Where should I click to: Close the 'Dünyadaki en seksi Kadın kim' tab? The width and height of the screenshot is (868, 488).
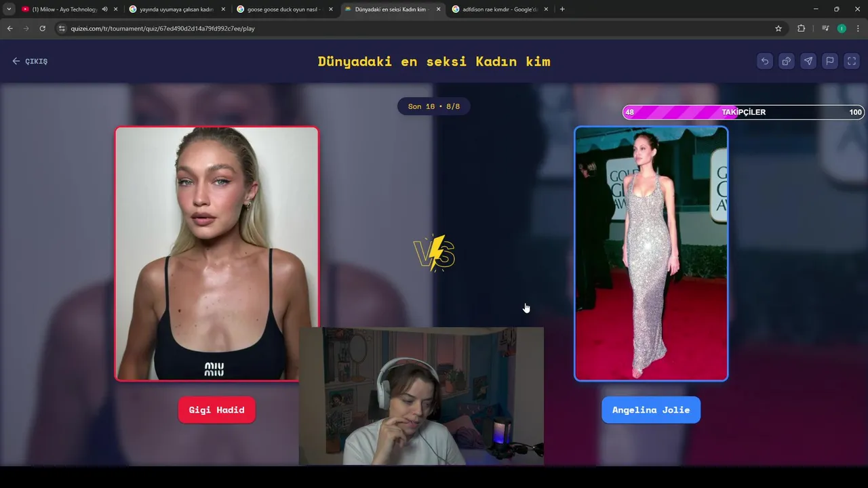coord(438,9)
